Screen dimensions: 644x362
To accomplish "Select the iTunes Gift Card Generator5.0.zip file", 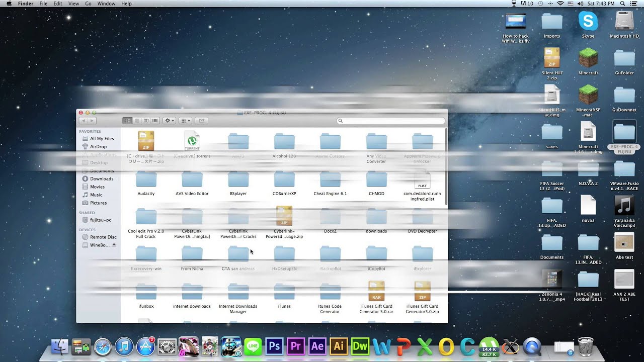I will coord(422,292).
